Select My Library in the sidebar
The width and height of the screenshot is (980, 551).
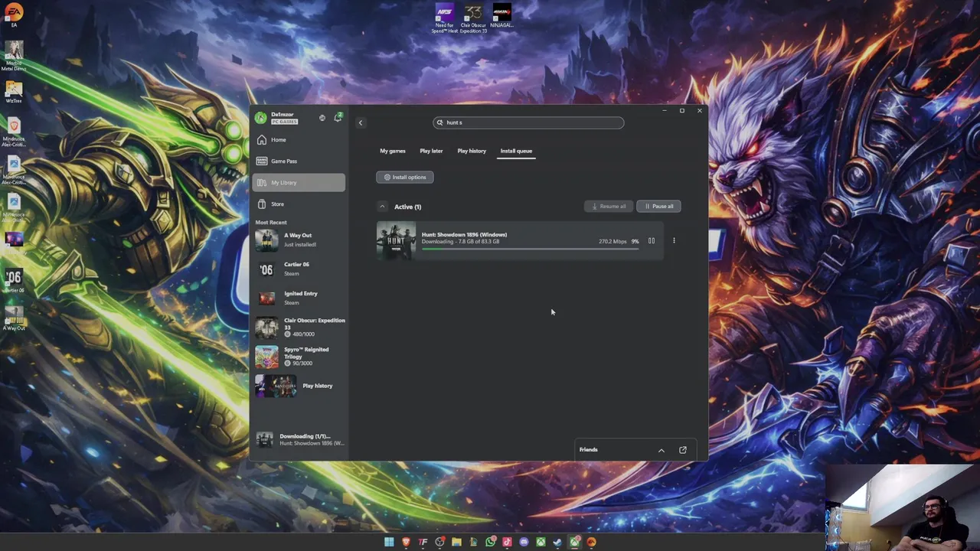(x=299, y=183)
